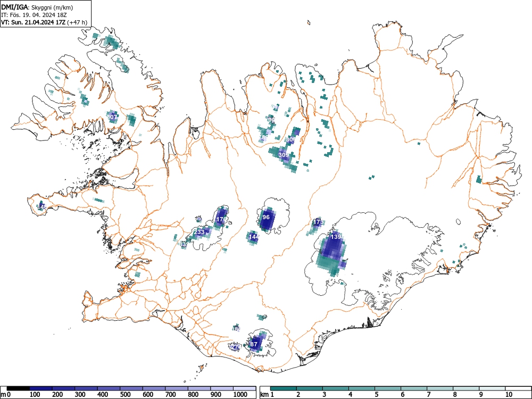Click the '200' tick label in meters legend
The height and width of the screenshot is (399, 532).
tap(57, 395)
